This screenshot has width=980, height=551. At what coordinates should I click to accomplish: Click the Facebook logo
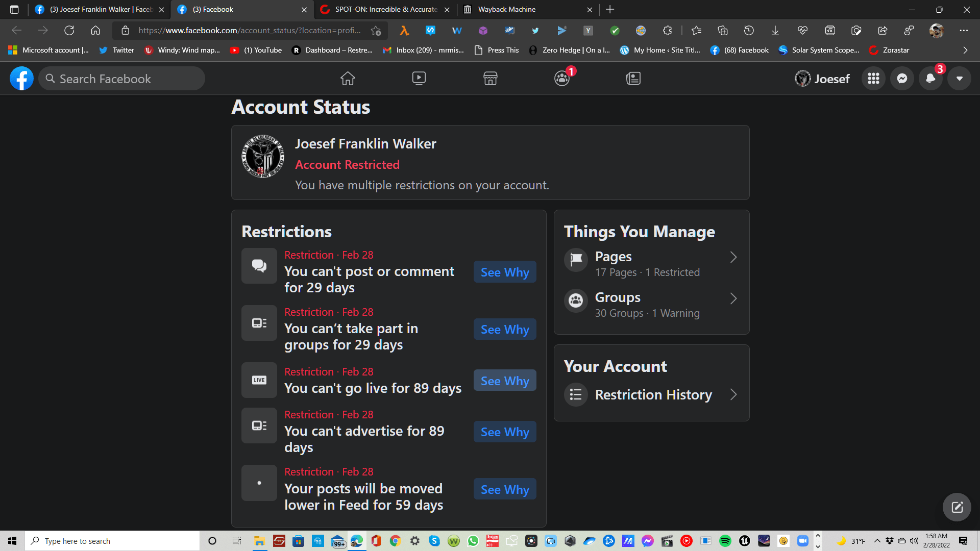pos(21,79)
